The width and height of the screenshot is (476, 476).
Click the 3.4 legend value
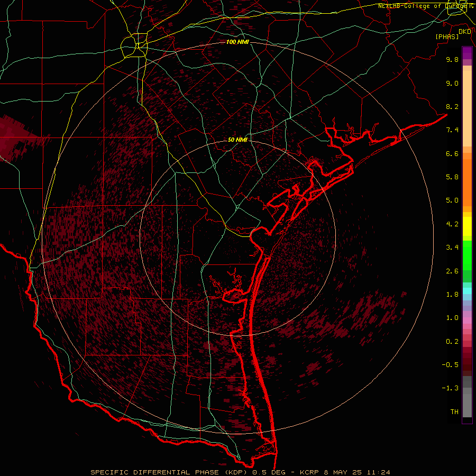pos(452,248)
